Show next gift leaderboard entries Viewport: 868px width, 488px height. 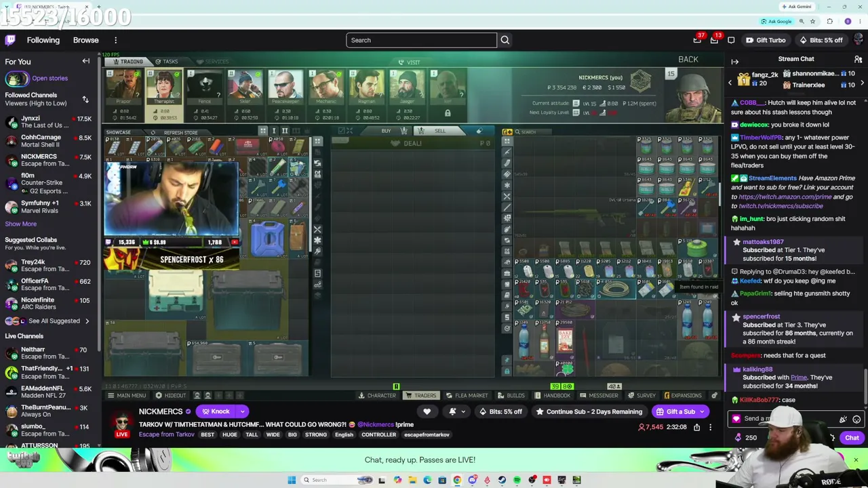click(x=862, y=83)
